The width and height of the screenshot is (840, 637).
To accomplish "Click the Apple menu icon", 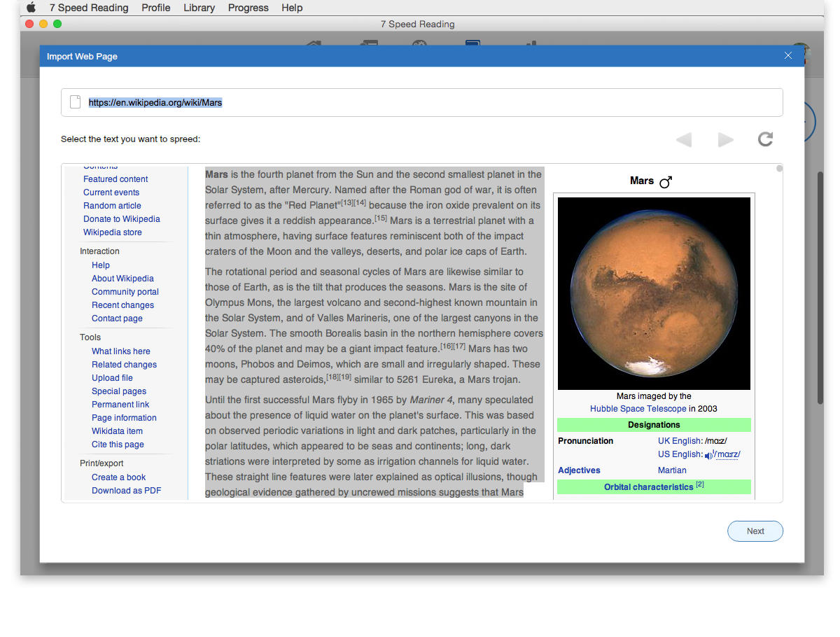I will click(x=31, y=8).
